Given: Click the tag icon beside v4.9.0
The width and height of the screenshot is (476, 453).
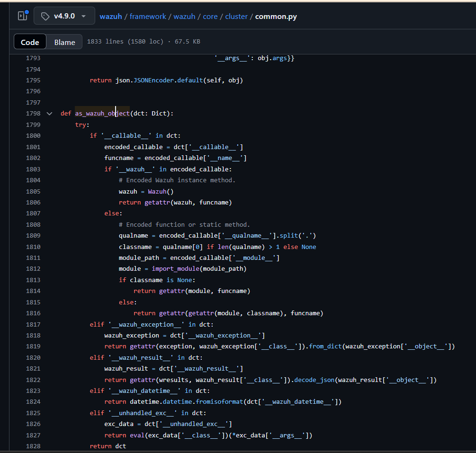Looking at the screenshot, I should 45,17.
